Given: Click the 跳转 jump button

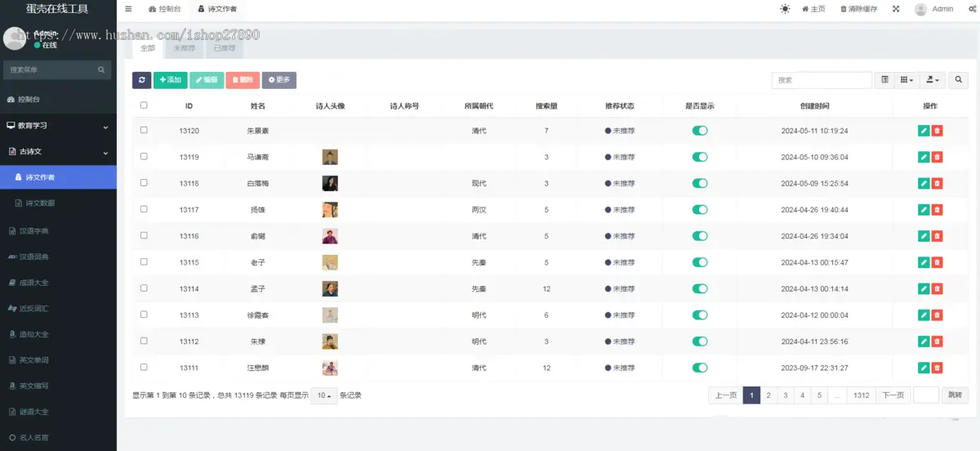Looking at the screenshot, I should coord(955,395).
